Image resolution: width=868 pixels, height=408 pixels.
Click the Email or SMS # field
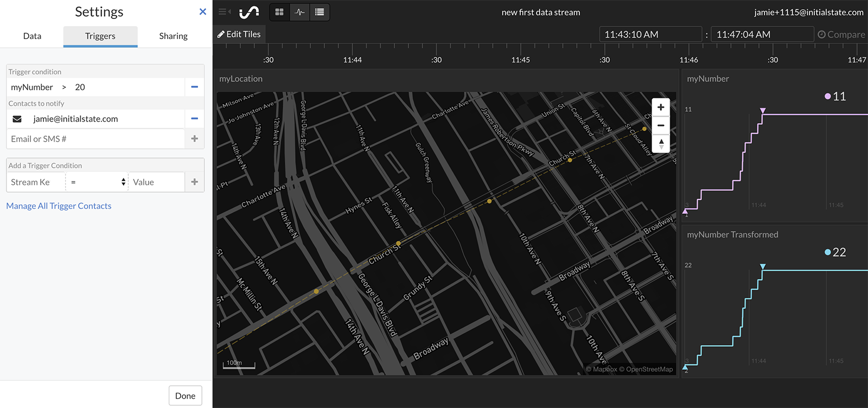point(95,139)
